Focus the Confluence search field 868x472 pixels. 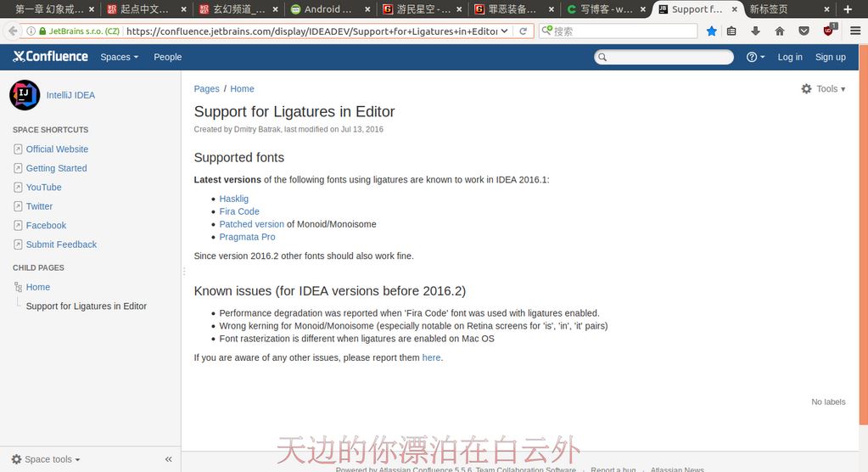[x=664, y=57]
